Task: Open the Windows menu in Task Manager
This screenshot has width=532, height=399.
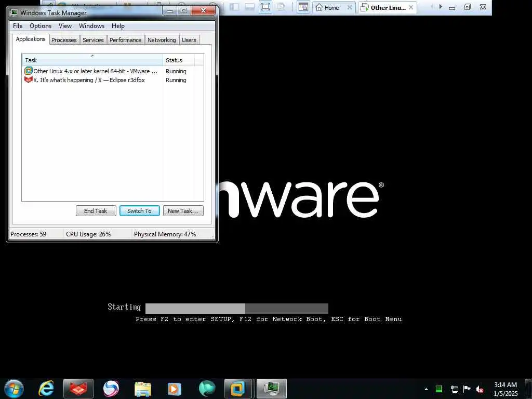Action: click(91, 26)
